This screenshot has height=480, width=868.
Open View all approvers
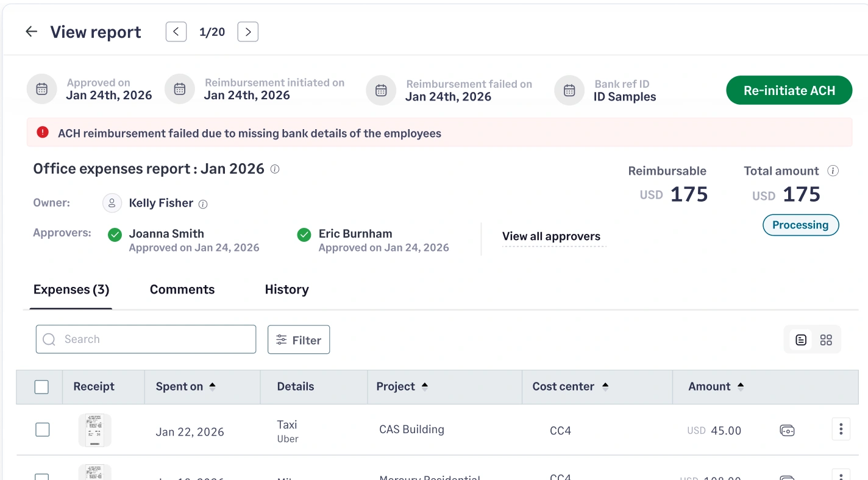point(552,236)
